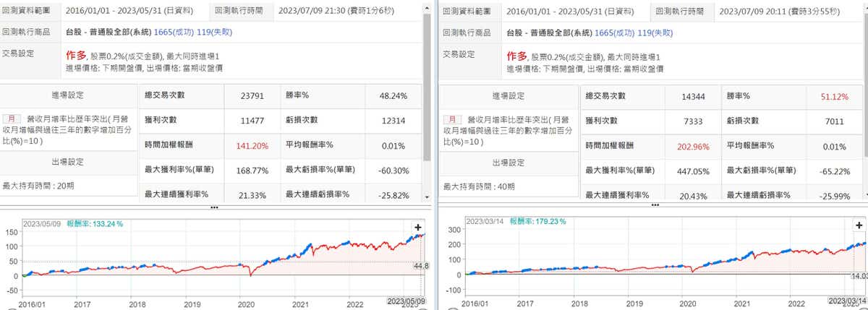This screenshot has width=868, height=310.
Task: Click the 月 badge in left entry settings
Action: coord(11,119)
